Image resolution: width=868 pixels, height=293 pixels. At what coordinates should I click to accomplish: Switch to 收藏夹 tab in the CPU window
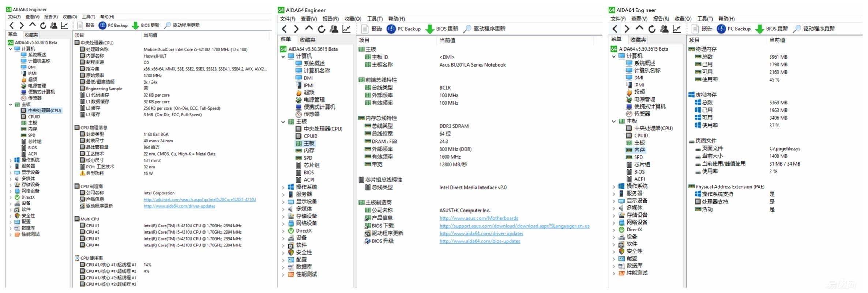(x=31, y=35)
